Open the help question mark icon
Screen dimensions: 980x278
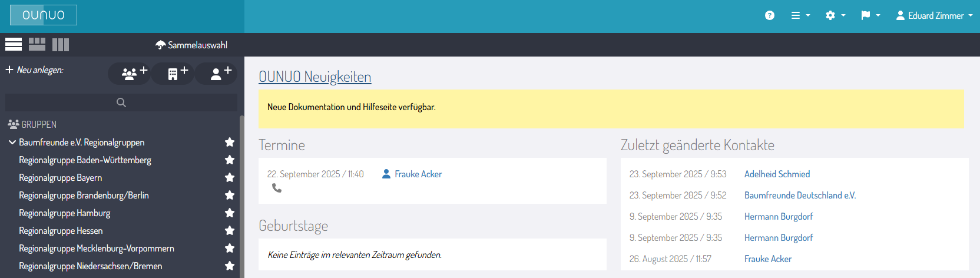[770, 15]
